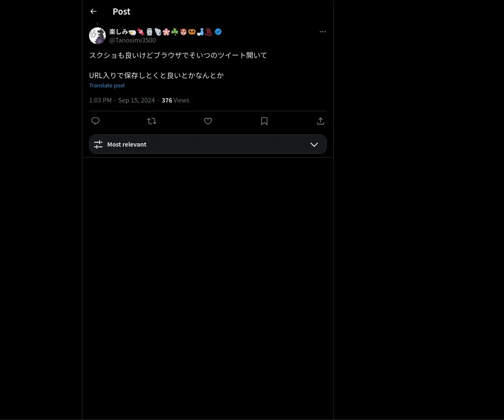504x420 pixels.
Task: Select the Most relevant label text
Action: (127, 144)
